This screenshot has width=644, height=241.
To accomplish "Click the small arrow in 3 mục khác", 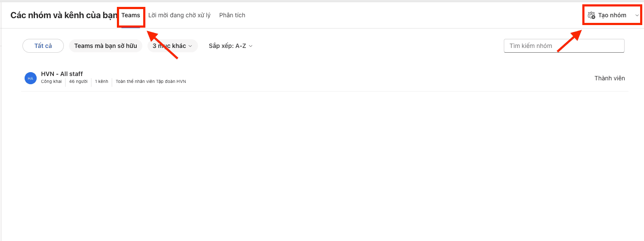I will (190, 46).
